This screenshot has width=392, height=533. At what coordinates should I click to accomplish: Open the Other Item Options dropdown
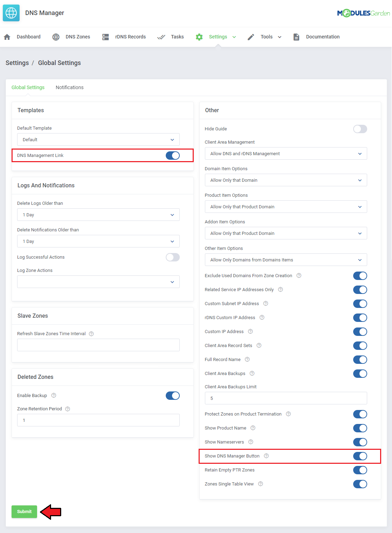[286, 260]
